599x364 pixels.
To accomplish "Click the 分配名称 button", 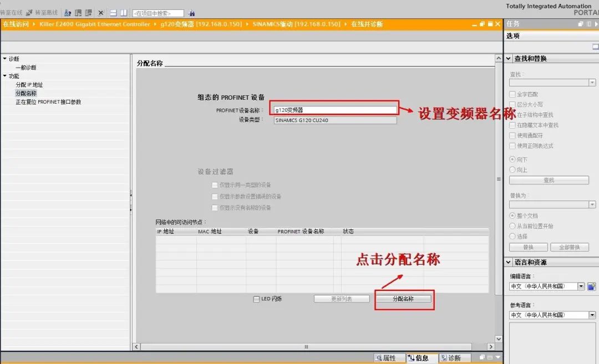I will pos(404,298).
